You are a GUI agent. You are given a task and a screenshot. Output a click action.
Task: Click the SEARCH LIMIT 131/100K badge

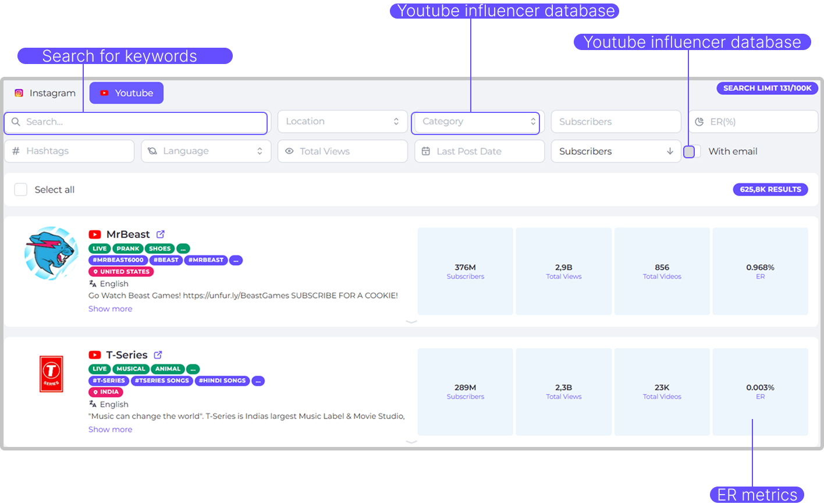768,88
